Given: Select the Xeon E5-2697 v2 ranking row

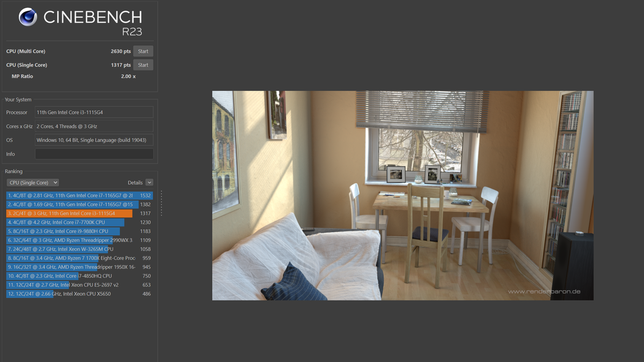Looking at the screenshot, I should click(79, 285).
